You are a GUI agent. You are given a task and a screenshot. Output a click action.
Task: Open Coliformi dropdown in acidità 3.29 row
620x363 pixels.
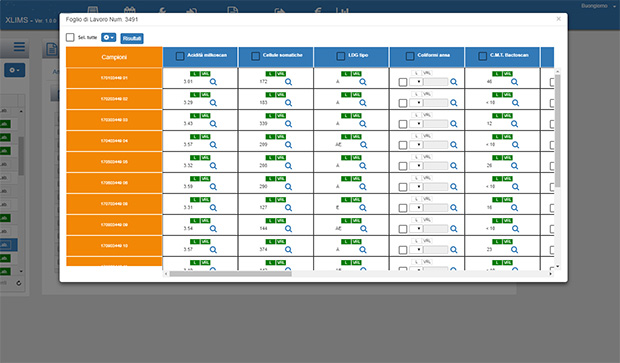pos(416,103)
